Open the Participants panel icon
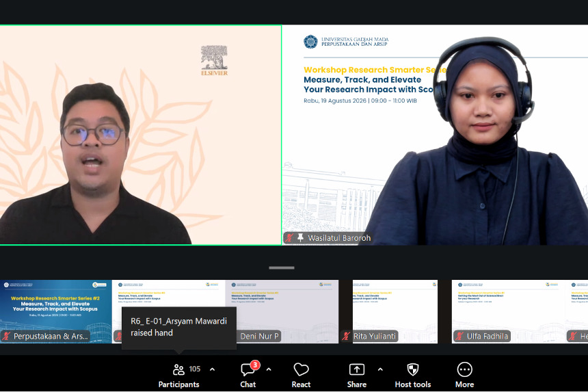 click(178, 369)
